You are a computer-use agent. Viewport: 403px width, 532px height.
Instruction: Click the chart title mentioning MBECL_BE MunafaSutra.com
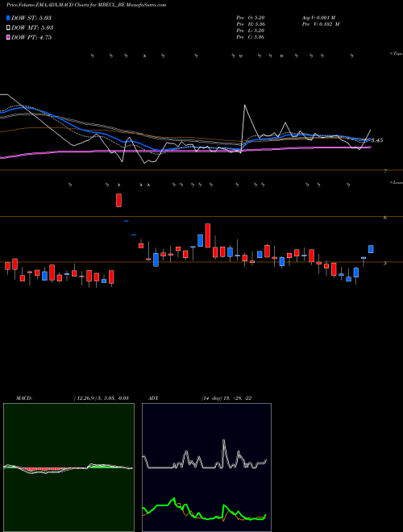(x=86, y=5)
